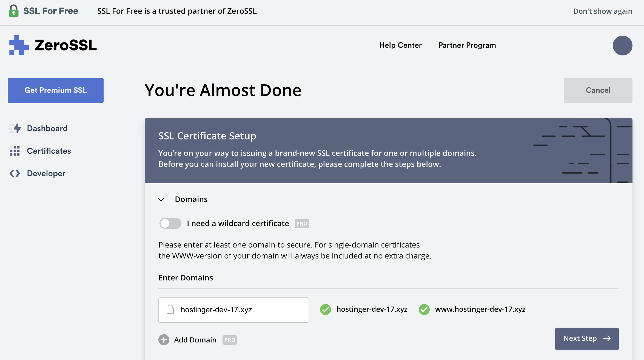Screen dimensions: 644x360
Task: Go to Certificates in the sidebar
Action: (x=49, y=151)
